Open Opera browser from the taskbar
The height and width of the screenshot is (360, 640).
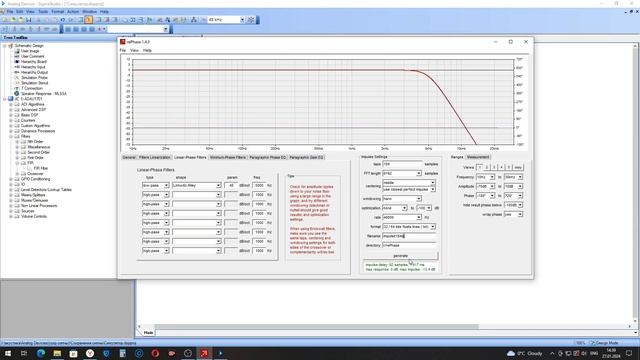tap(155, 353)
